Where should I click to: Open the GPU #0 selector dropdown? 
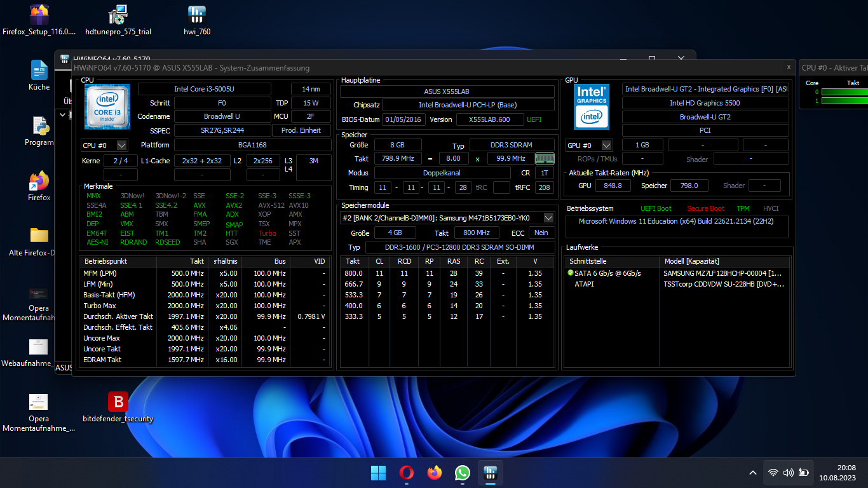589,146
